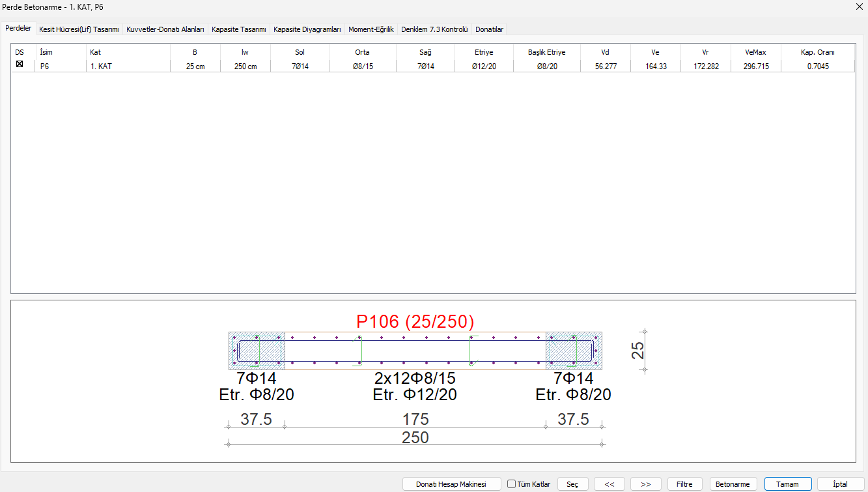The image size is (868, 492).
Task: Click the Betonarme button
Action: (x=733, y=484)
